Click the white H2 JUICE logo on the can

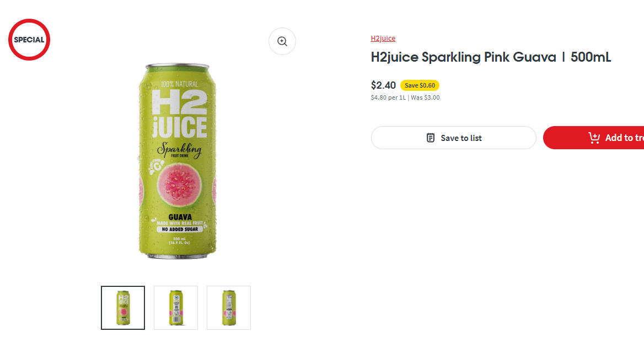179,113
